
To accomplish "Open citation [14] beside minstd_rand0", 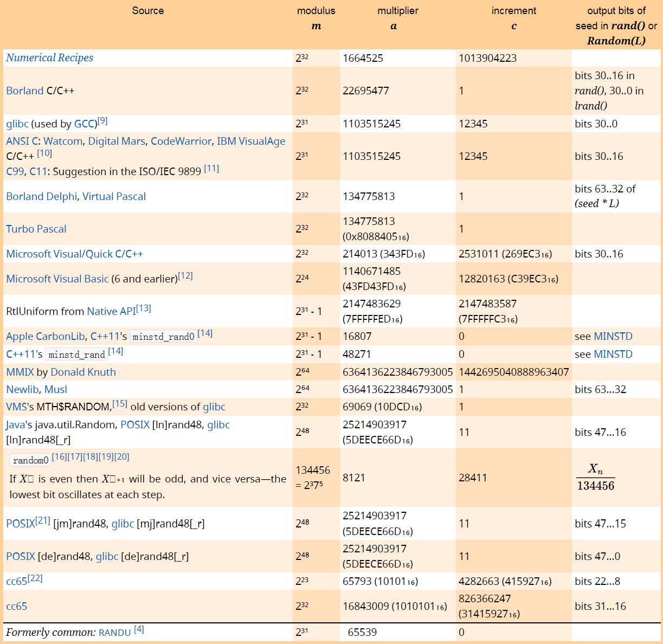I will 205,332.
